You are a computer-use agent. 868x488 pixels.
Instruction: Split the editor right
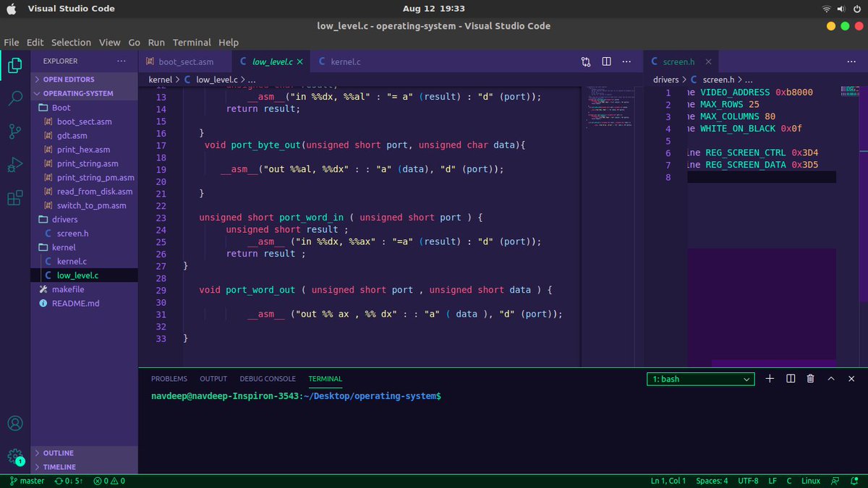(x=607, y=62)
